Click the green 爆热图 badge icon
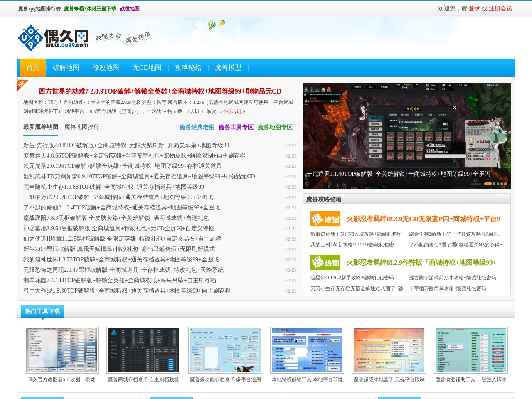 [325, 262]
